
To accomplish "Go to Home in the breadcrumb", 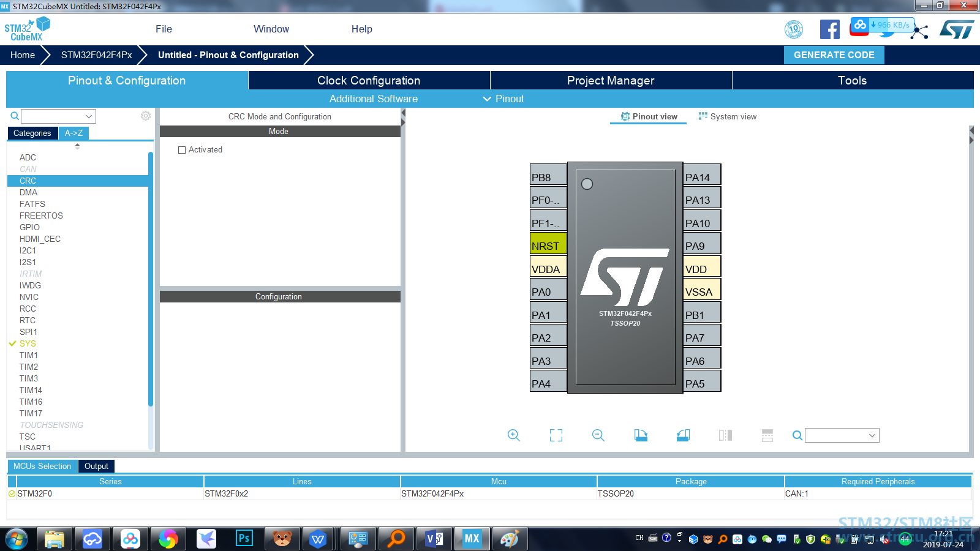I will click(23, 54).
